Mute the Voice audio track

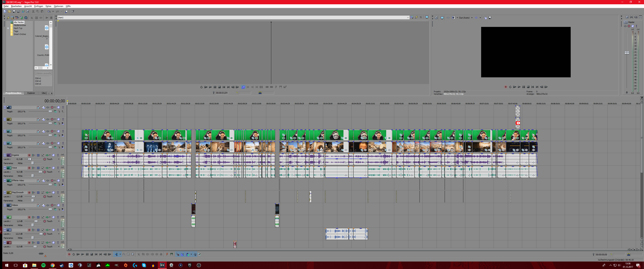coord(54,168)
